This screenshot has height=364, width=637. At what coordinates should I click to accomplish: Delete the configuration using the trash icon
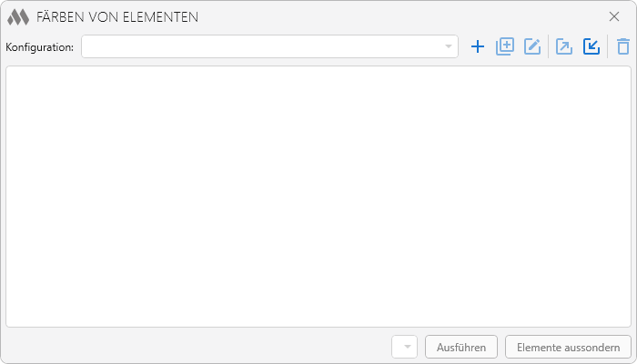622,46
